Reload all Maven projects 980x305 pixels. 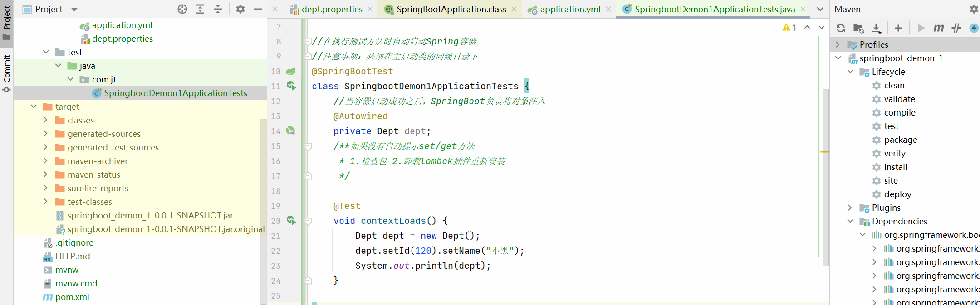pyautogui.click(x=841, y=28)
